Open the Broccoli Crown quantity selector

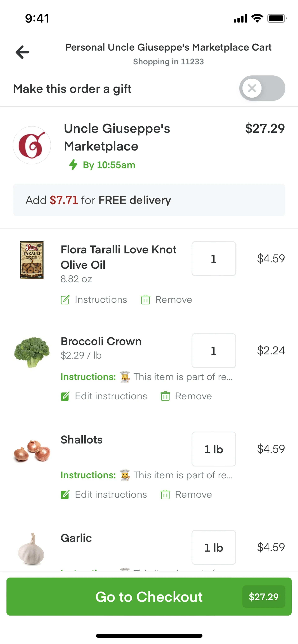tap(214, 350)
